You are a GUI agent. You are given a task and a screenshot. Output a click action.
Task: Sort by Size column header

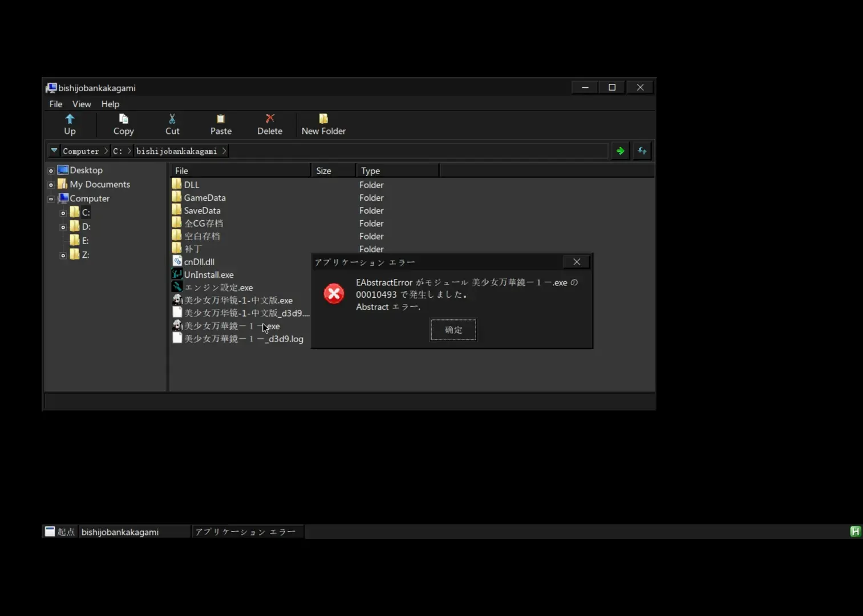click(334, 171)
